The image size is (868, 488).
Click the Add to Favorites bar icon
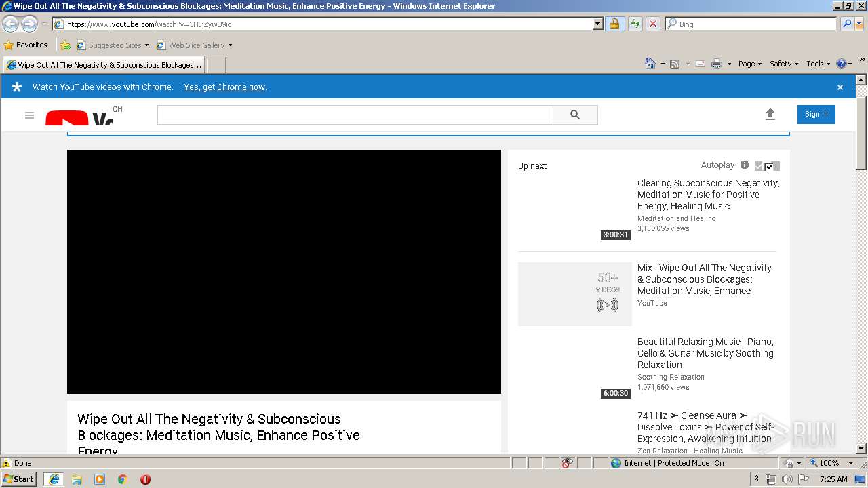tap(65, 45)
